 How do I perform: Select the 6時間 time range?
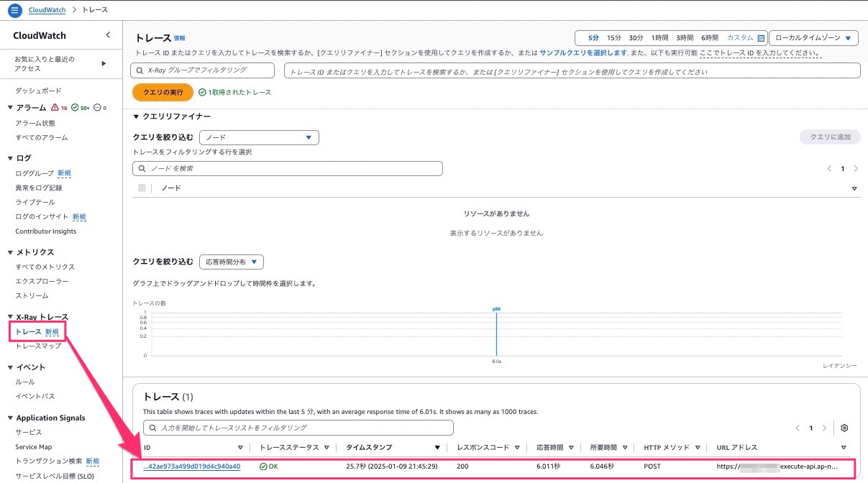[710, 38]
